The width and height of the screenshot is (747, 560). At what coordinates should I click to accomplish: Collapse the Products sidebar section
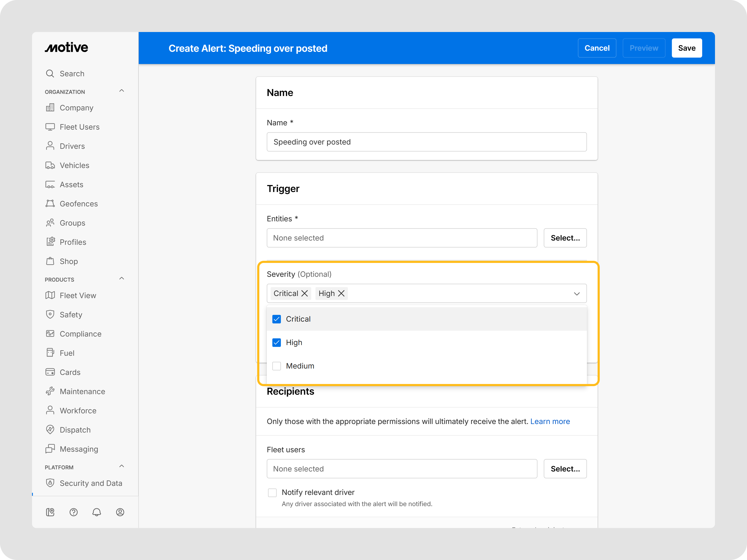tap(122, 278)
